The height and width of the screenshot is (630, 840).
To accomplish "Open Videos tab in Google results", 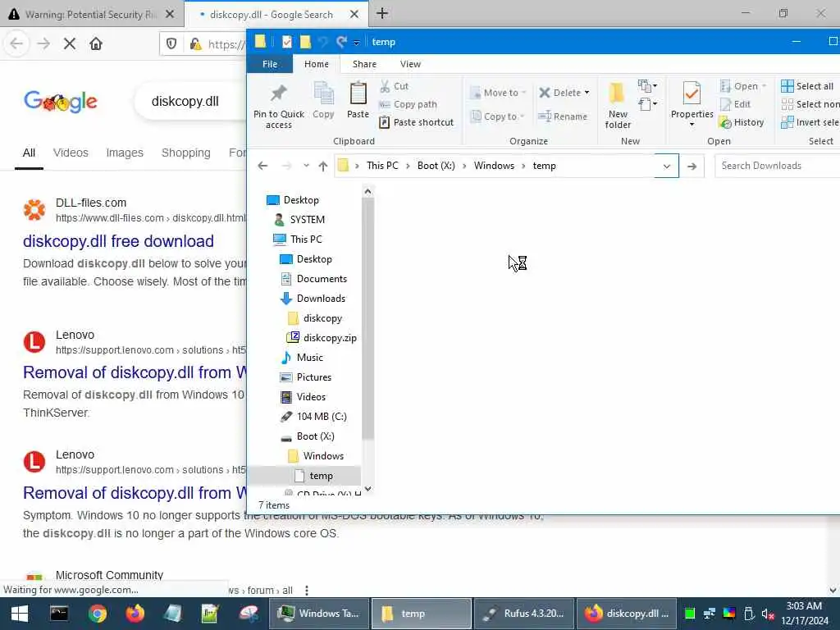I will [71, 153].
